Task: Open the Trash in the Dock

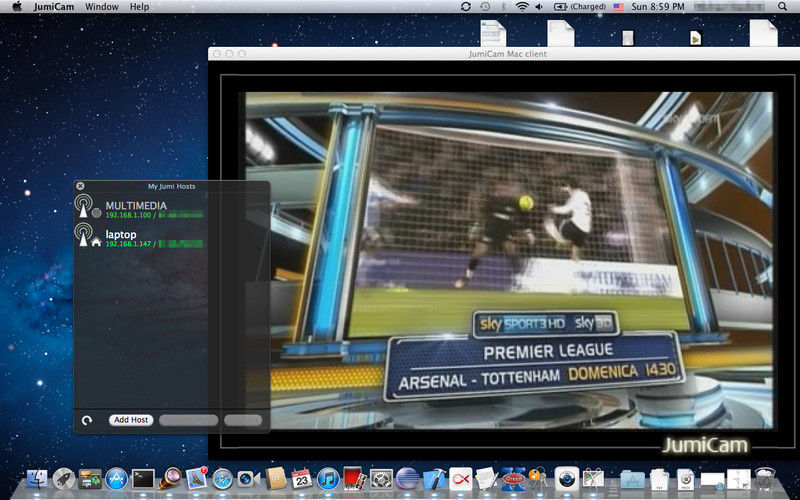Action: pyautogui.click(x=765, y=479)
